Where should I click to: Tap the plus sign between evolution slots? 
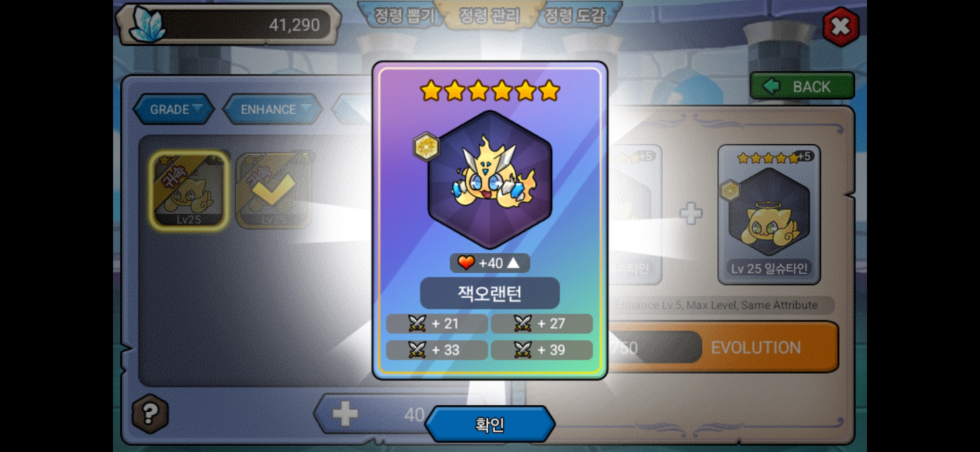tap(691, 213)
